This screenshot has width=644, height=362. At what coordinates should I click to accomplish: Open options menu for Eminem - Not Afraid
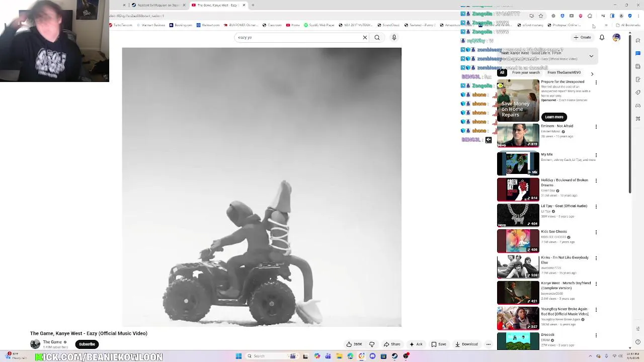coord(596,127)
